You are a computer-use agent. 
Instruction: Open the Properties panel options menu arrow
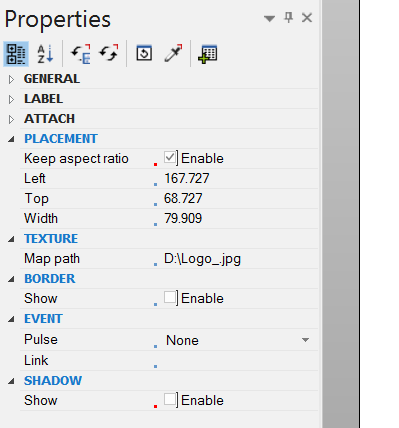tap(269, 18)
